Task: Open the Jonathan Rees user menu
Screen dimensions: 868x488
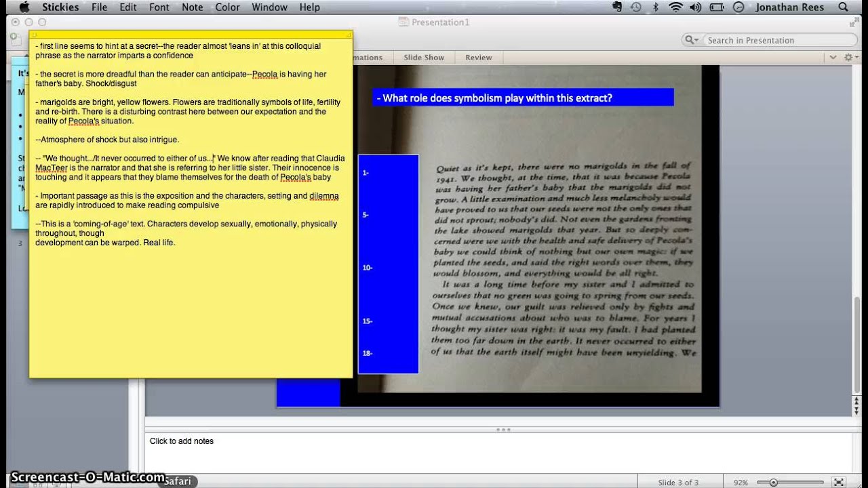Action: pyautogui.click(x=789, y=7)
